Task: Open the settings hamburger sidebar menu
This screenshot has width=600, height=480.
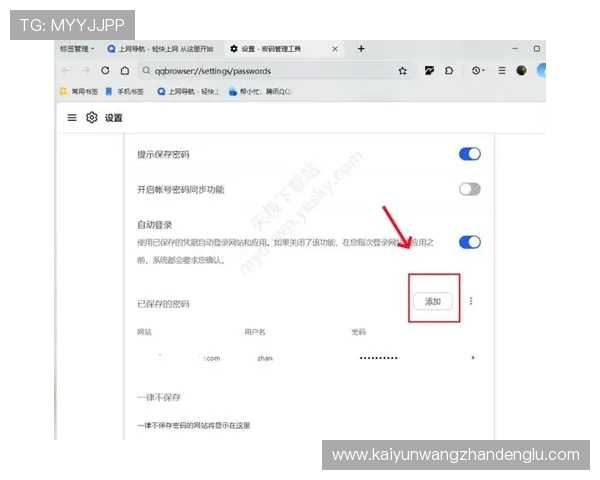Action: pyautogui.click(x=72, y=118)
